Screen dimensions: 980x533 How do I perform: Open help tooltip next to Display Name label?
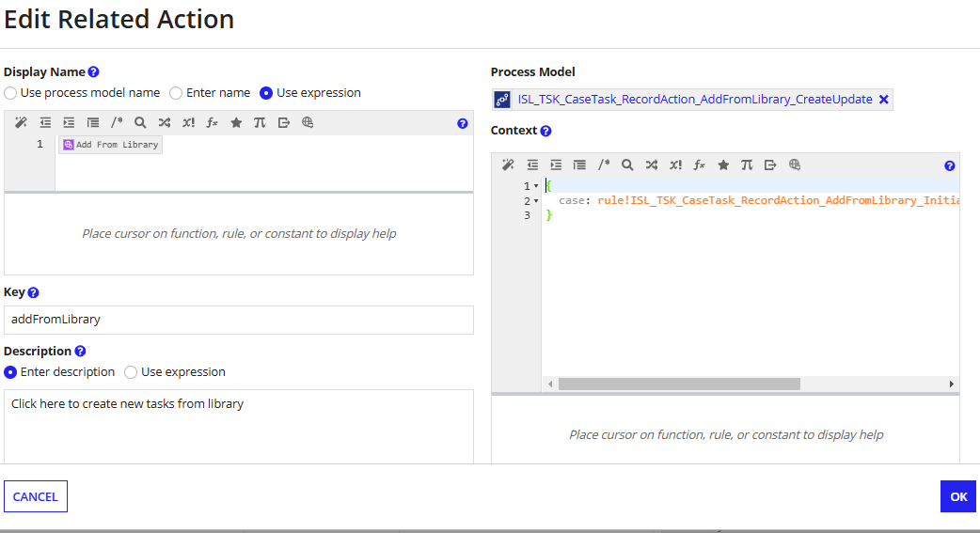point(93,71)
